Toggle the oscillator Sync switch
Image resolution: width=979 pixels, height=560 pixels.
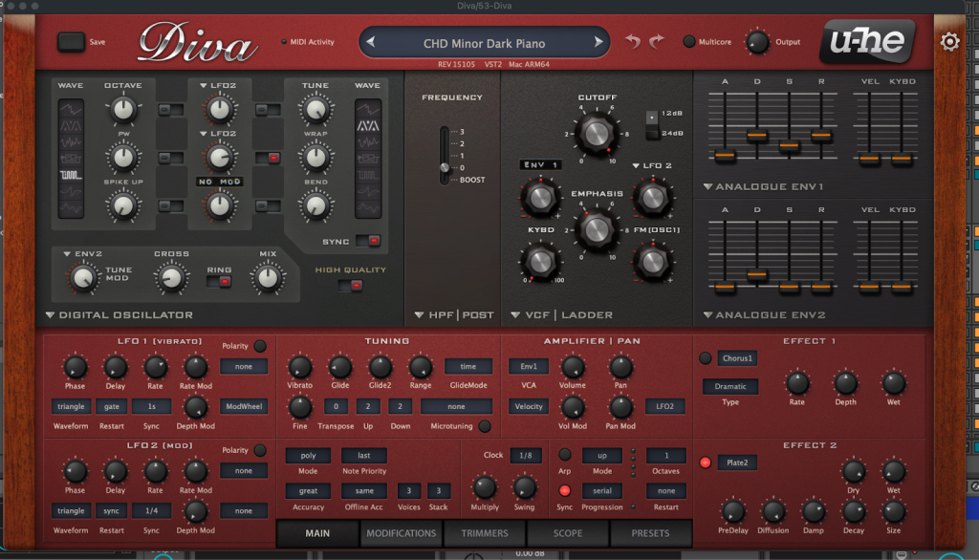click(x=367, y=240)
